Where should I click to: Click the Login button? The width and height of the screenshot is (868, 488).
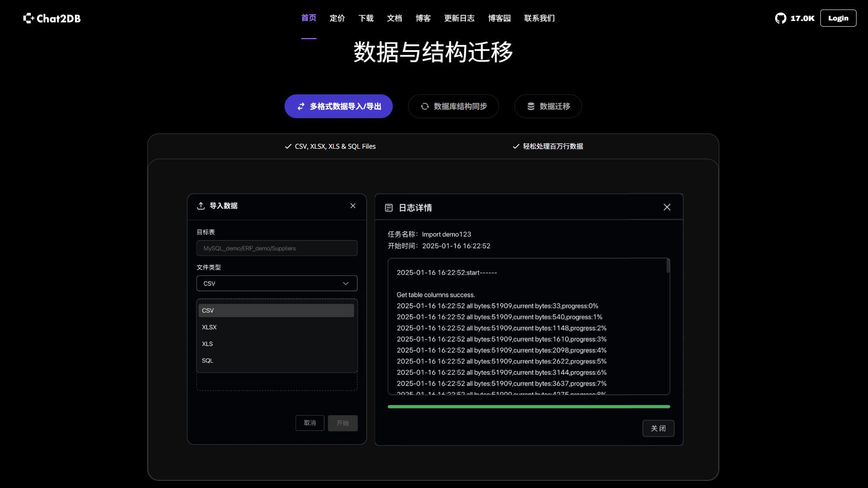tap(838, 18)
